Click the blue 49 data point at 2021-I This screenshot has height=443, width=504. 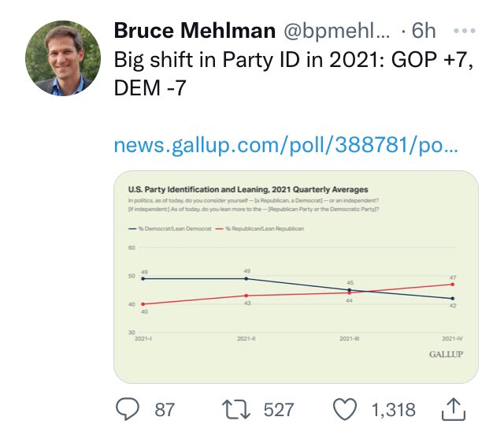[x=143, y=279]
